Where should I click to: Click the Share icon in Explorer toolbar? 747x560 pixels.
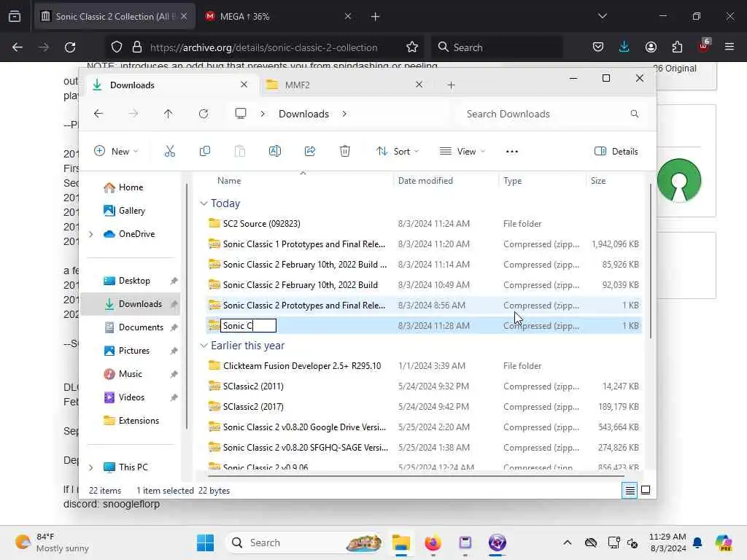click(x=309, y=152)
